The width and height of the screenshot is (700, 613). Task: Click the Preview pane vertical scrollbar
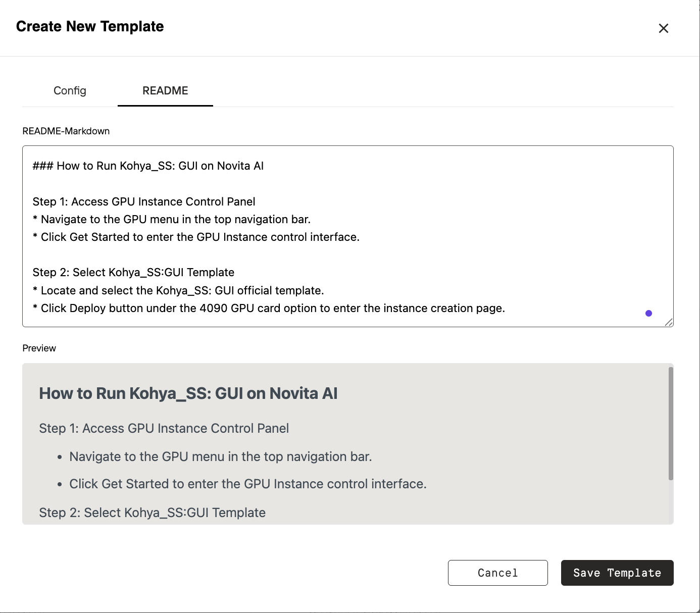[671, 423]
